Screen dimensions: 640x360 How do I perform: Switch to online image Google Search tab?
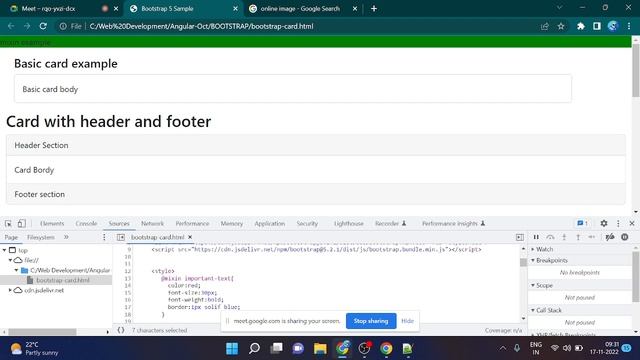click(x=300, y=9)
